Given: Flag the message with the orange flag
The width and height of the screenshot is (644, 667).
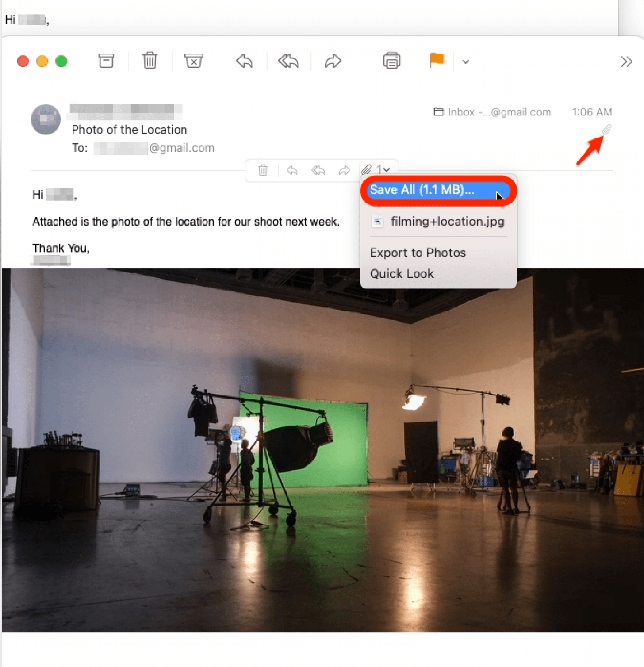Looking at the screenshot, I should click(437, 60).
